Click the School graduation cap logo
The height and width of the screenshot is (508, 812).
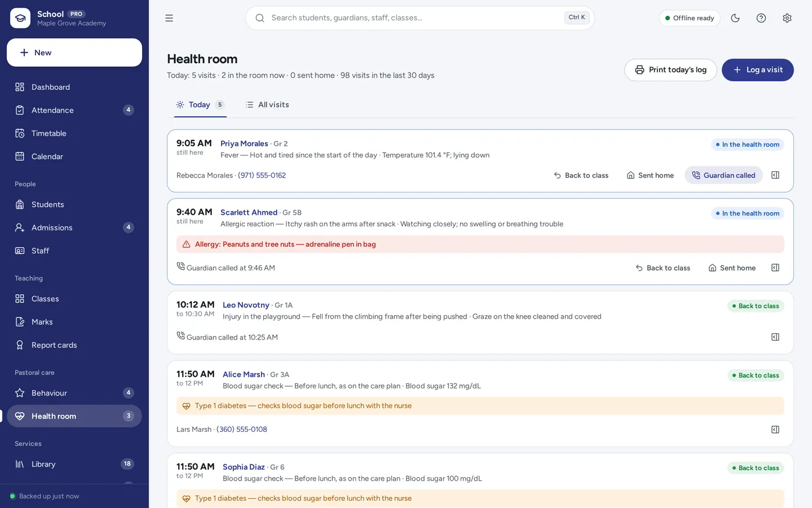[x=20, y=18]
